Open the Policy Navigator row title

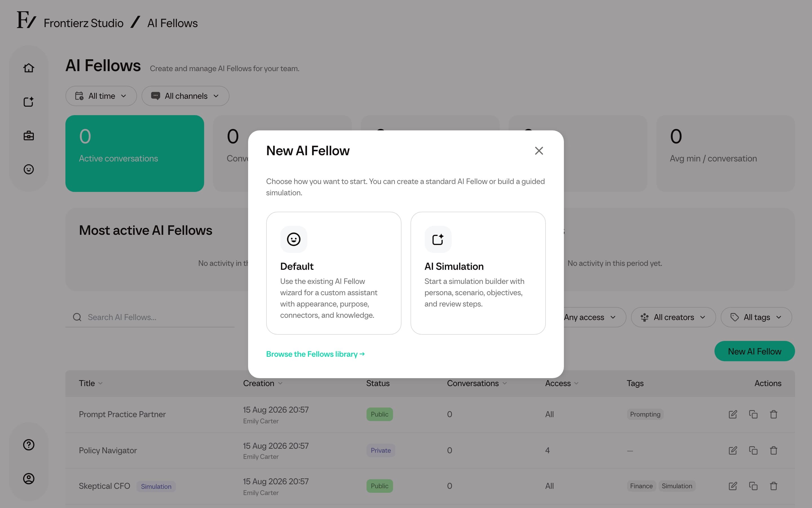pyautogui.click(x=108, y=450)
